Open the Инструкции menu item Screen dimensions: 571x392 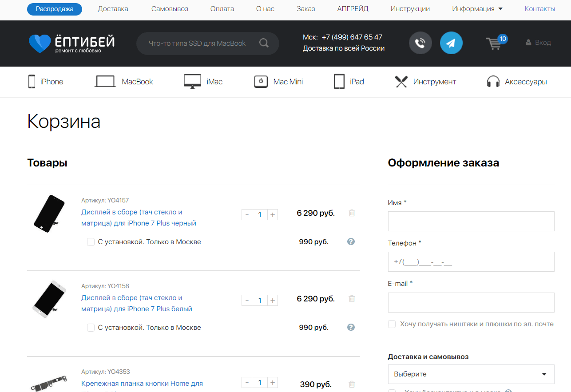point(410,9)
